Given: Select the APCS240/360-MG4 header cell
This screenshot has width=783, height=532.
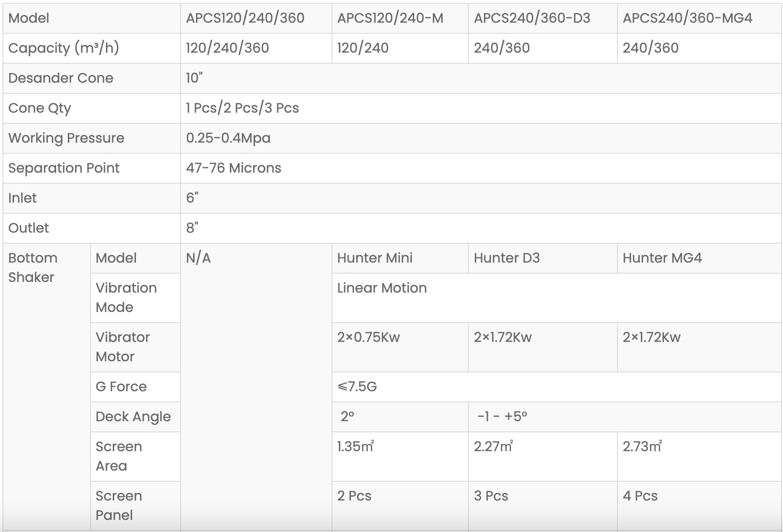Looking at the screenshot, I should (687, 18).
